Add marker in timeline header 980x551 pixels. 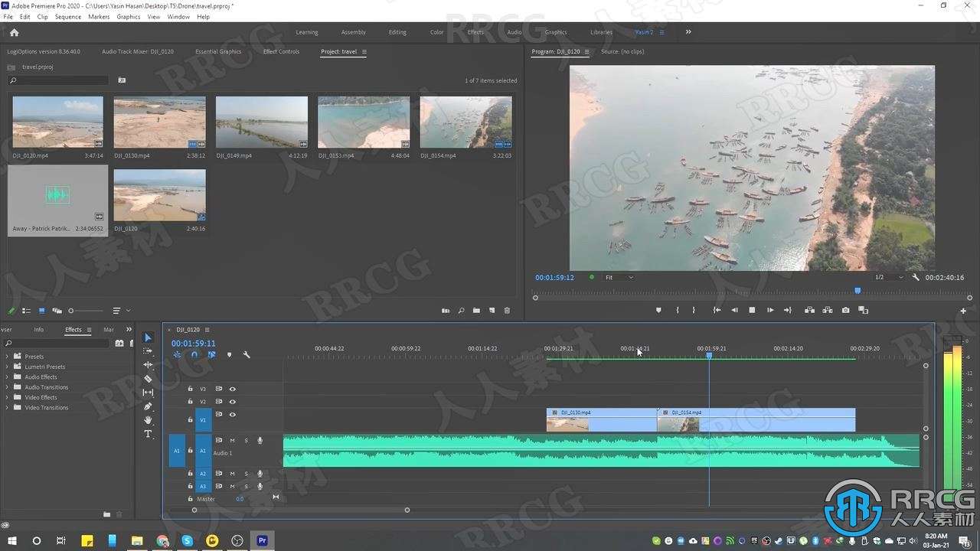coord(229,355)
